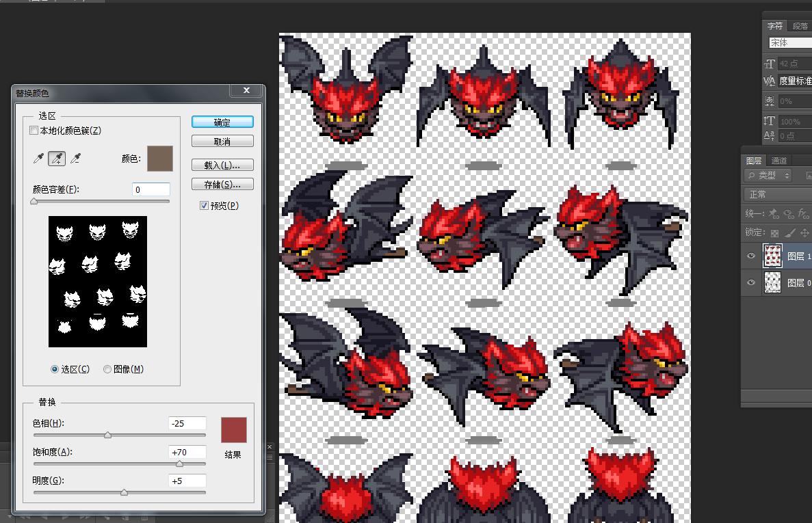Hide 图层 0 using its eye icon

coord(751,282)
